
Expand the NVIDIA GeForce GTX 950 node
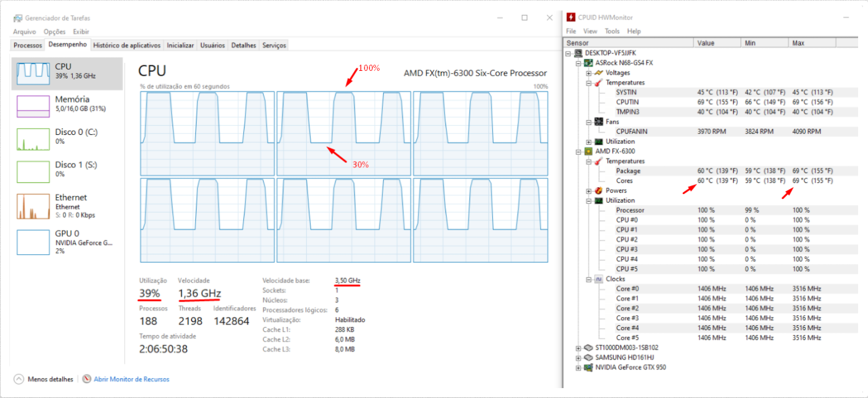click(579, 368)
